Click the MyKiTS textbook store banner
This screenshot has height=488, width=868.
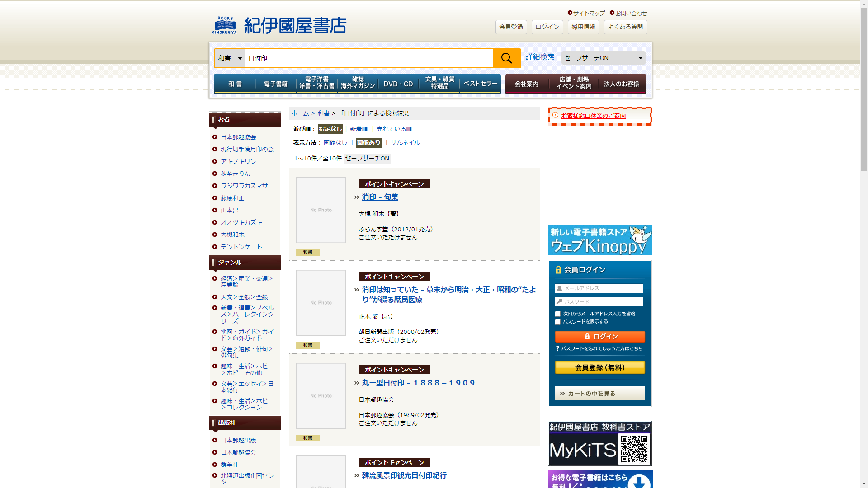pos(599,443)
